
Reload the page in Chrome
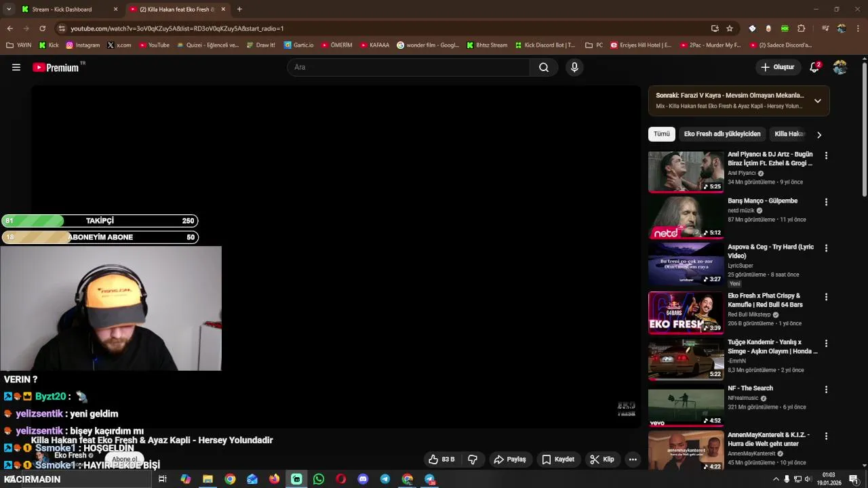click(x=42, y=28)
